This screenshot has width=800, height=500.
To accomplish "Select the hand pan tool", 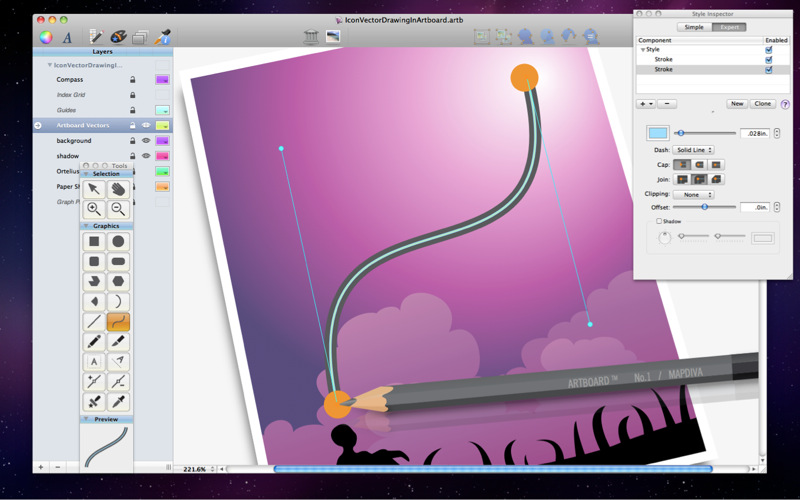I will pyautogui.click(x=118, y=188).
